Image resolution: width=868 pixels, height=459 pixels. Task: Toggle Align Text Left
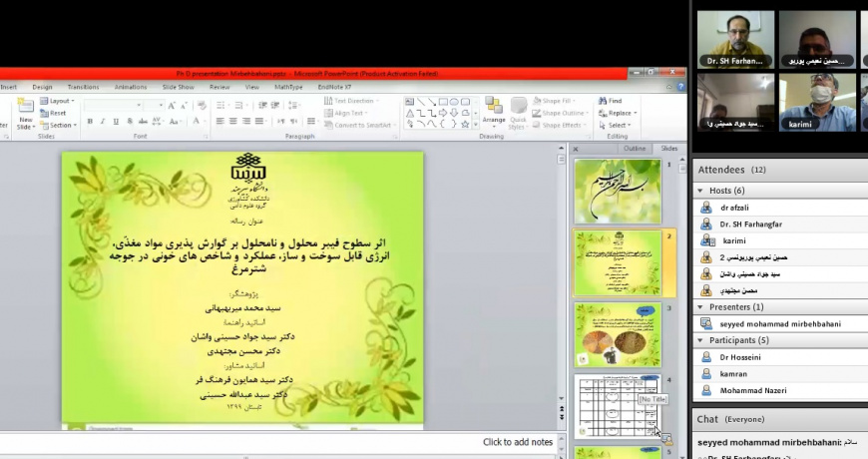point(220,122)
